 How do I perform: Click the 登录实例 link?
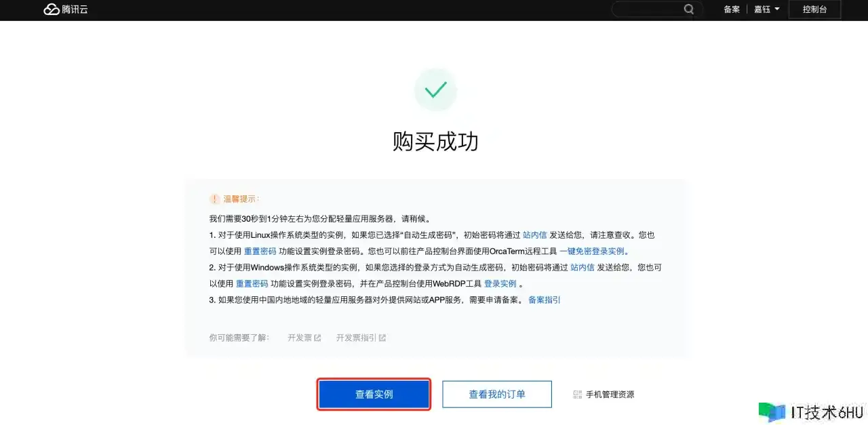[x=500, y=284]
